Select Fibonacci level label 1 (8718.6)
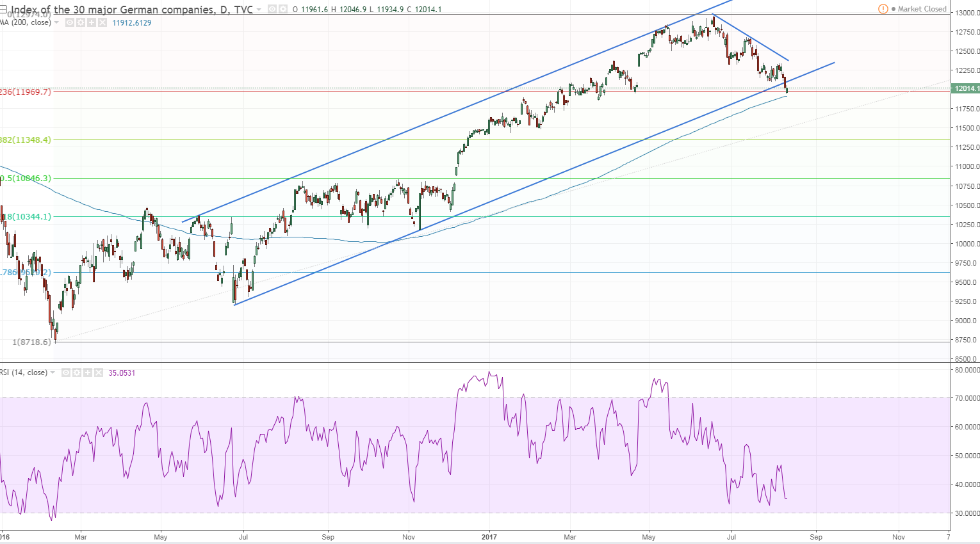 [31, 342]
